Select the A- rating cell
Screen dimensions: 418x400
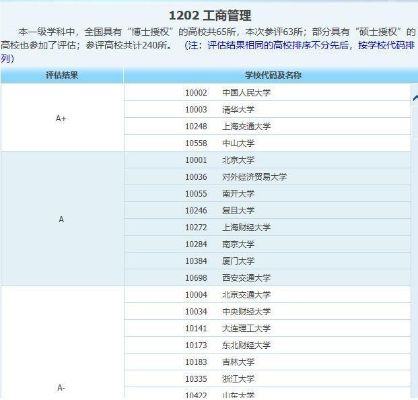(62, 343)
